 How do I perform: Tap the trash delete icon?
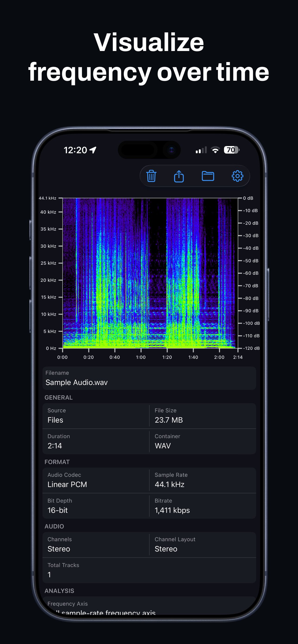coord(151,176)
